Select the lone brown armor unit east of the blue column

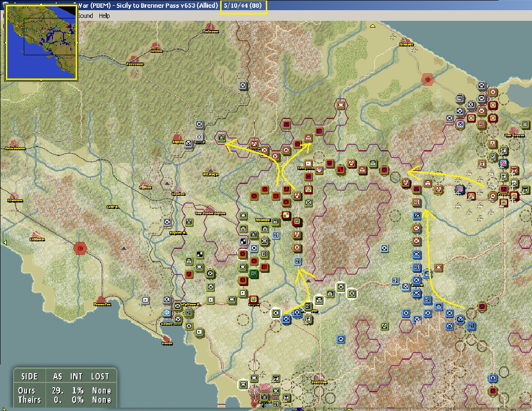click(x=438, y=267)
